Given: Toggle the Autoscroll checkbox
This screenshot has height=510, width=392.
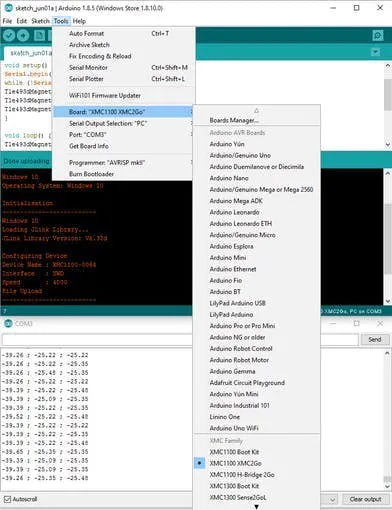Looking at the screenshot, I should pyautogui.click(x=7, y=499).
